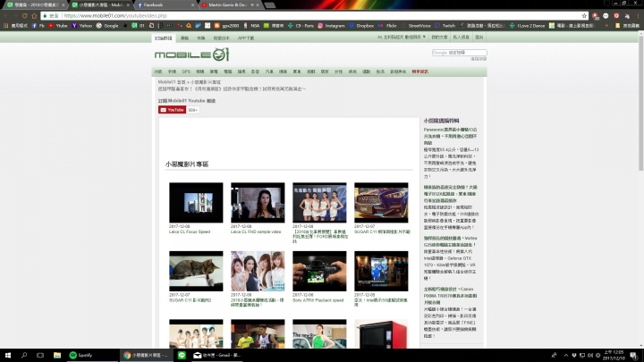This screenshot has height=362, width=644.
Task: Open the Sony A7RIII Playback speed video
Action: click(x=319, y=270)
